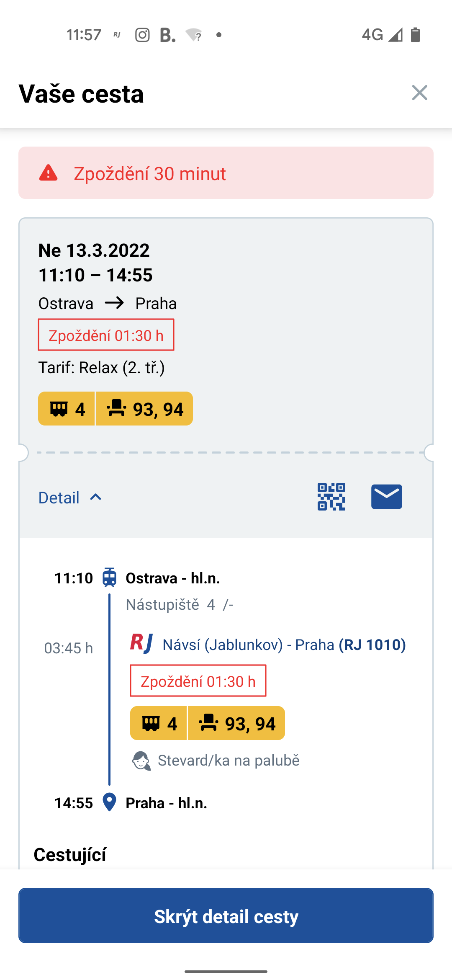The image size is (452, 980).
Task: Close the Vaše cesta screen
Action: 419,93
